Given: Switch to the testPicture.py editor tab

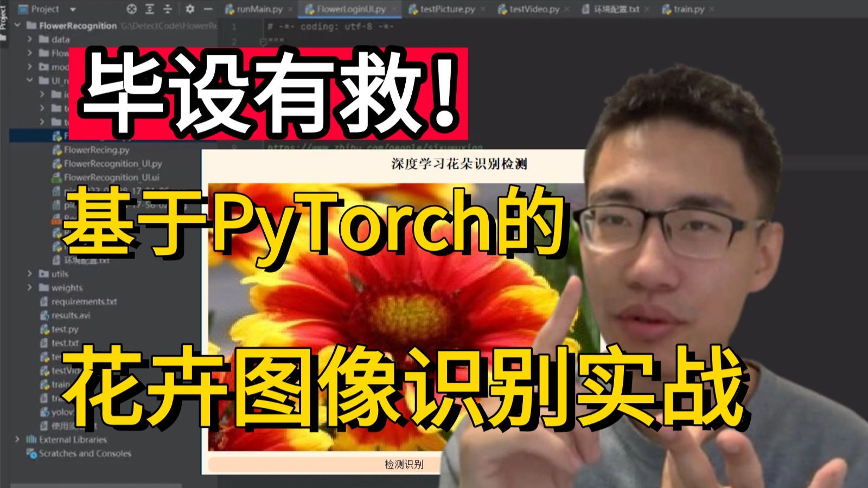Looking at the screenshot, I should point(442,9).
